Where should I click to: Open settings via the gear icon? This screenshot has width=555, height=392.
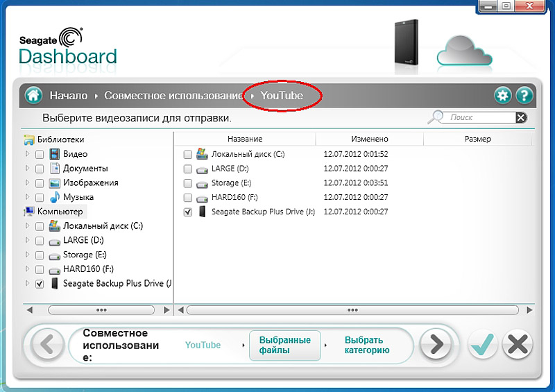[502, 96]
